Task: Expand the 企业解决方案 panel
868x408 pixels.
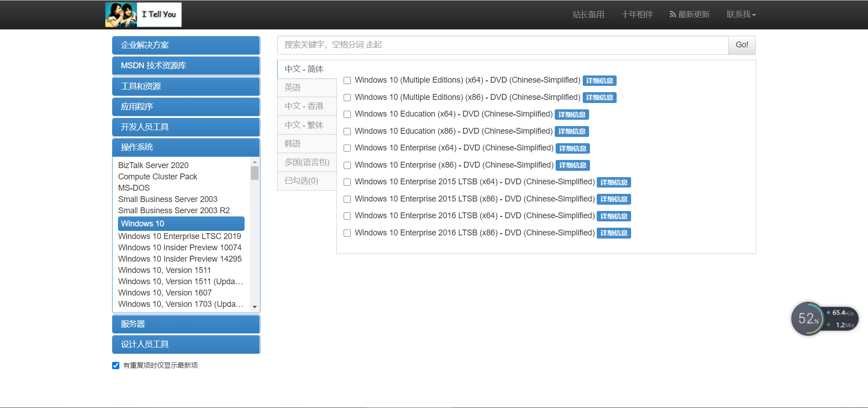Action: pos(186,45)
